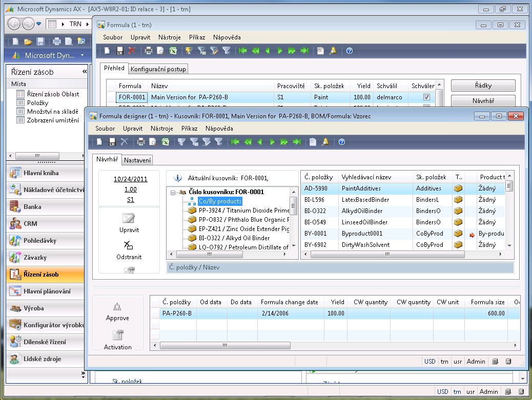Screen dimensions: 532x400
Task: Export to Excel from Formula designer toolbar
Action: click(165, 142)
